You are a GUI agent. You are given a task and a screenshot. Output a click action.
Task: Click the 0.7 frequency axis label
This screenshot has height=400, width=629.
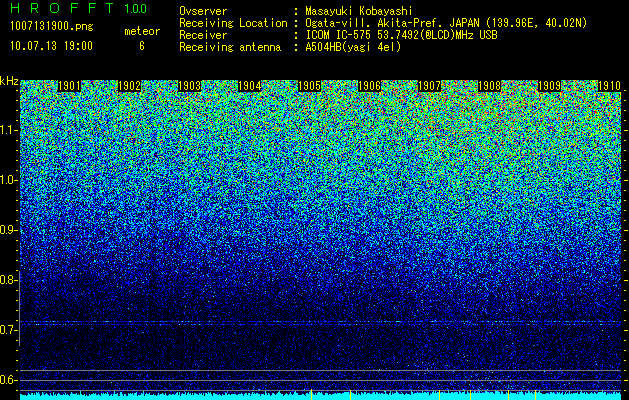point(8,330)
